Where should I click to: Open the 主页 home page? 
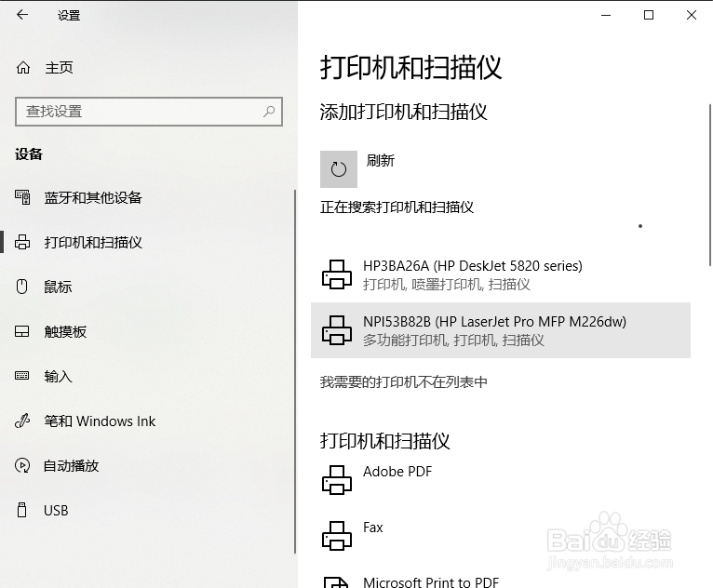pyautogui.click(x=59, y=68)
